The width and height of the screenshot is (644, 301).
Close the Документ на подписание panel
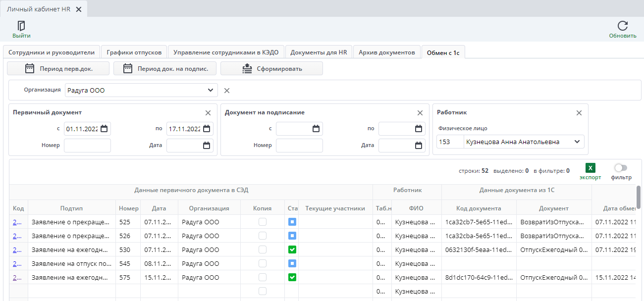coord(420,113)
